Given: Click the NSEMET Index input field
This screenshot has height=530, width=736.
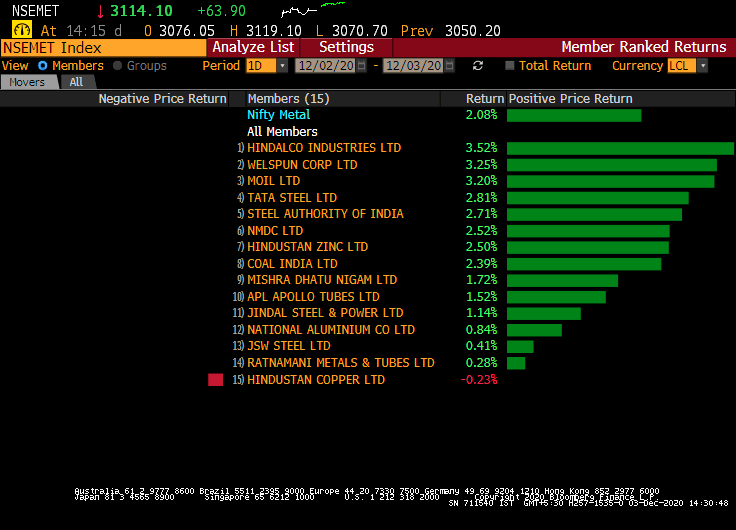Looking at the screenshot, I should click(104, 47).
